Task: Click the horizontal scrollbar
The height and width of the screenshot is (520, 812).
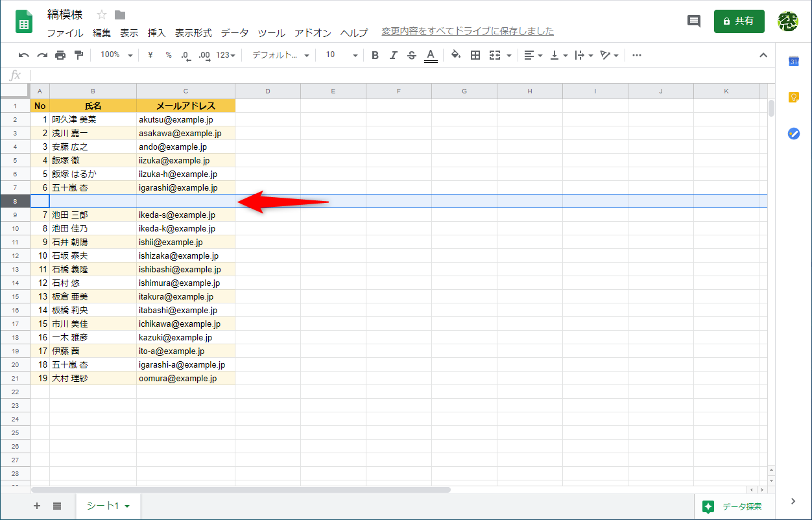Action: coord(241,490)
